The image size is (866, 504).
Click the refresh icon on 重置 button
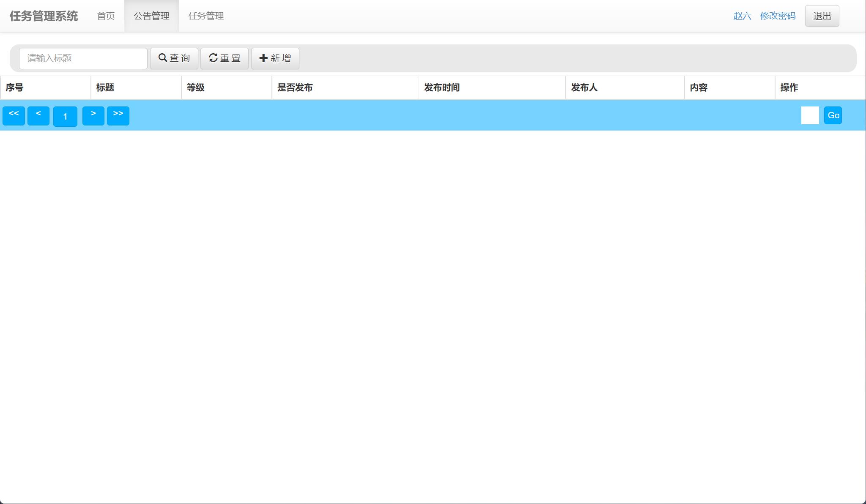(213, 58)
